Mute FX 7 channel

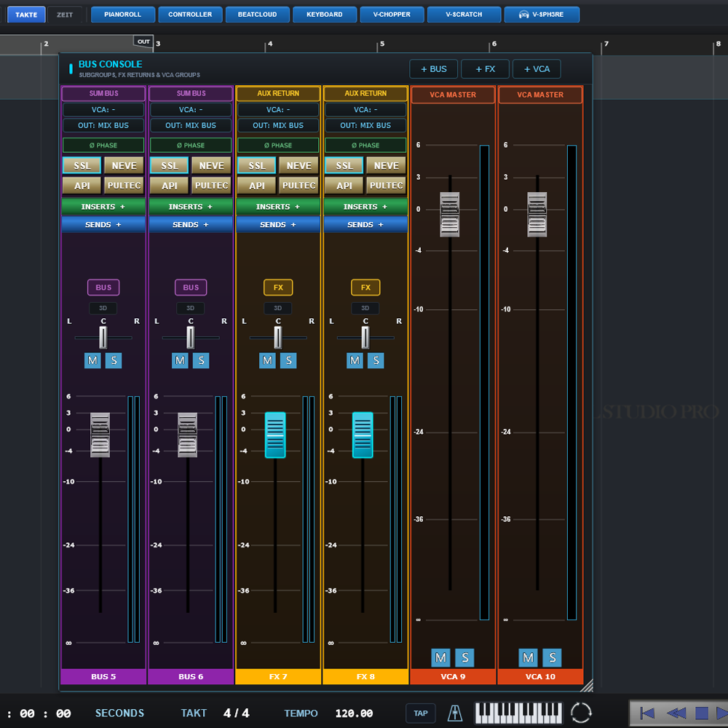point(267,360)
